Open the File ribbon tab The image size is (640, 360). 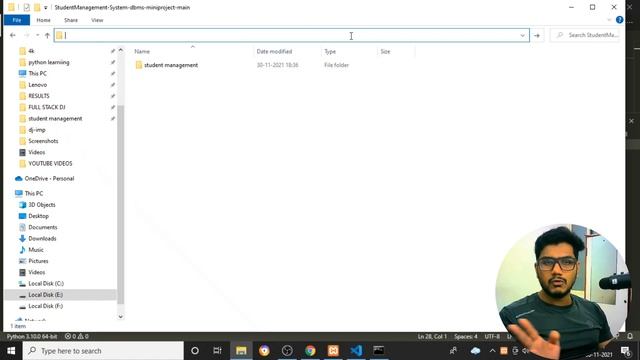[17, 20]
